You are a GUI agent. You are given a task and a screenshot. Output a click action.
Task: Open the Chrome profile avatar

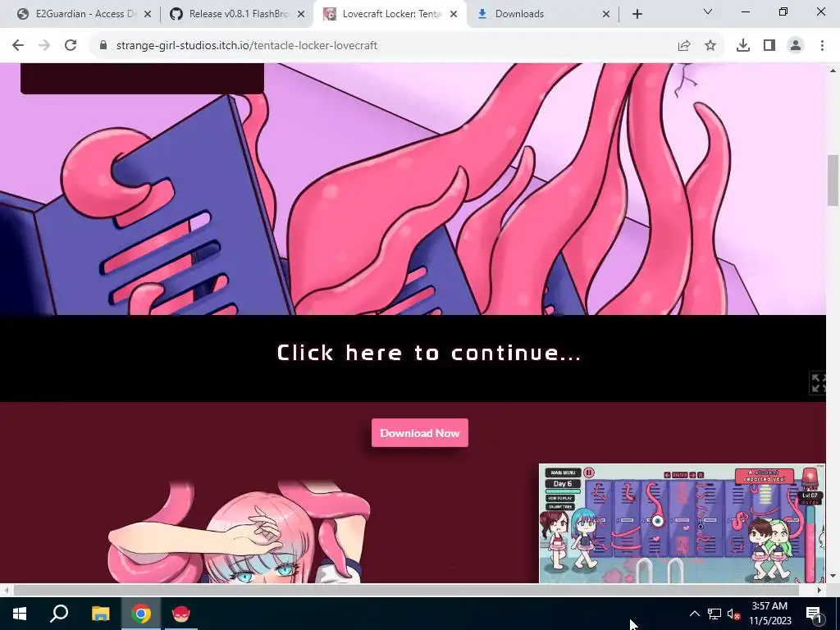796,46
